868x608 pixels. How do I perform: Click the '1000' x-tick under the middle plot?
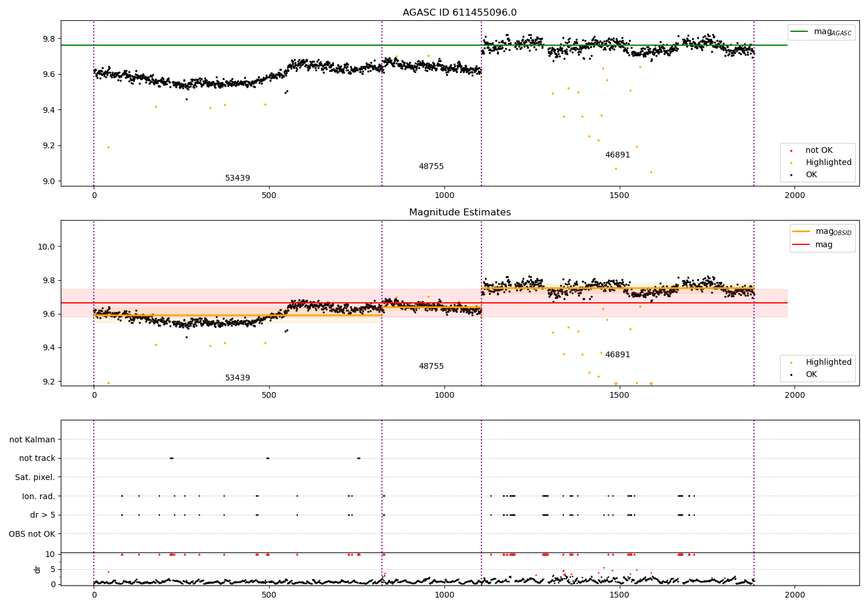[x=444, y=395]
